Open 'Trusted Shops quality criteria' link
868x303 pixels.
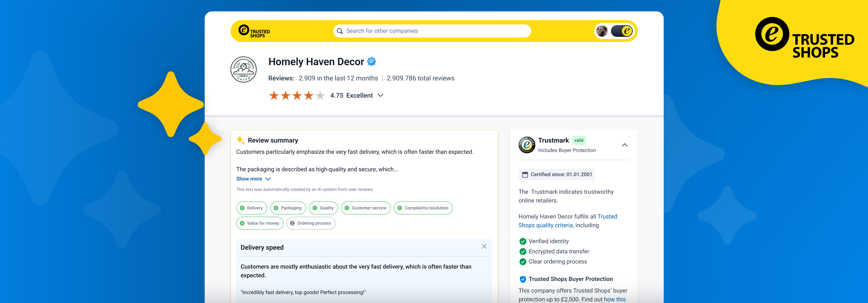tap(568, 221)
